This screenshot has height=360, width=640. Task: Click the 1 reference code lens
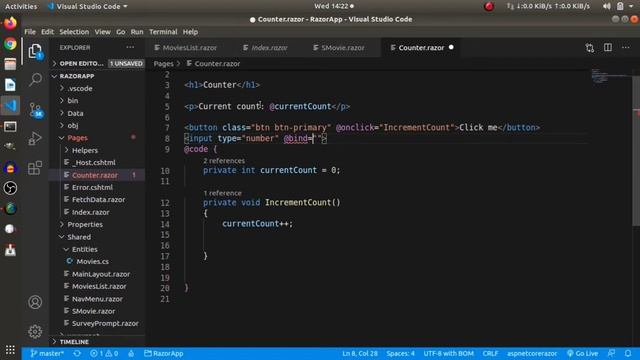coord(222,193)
